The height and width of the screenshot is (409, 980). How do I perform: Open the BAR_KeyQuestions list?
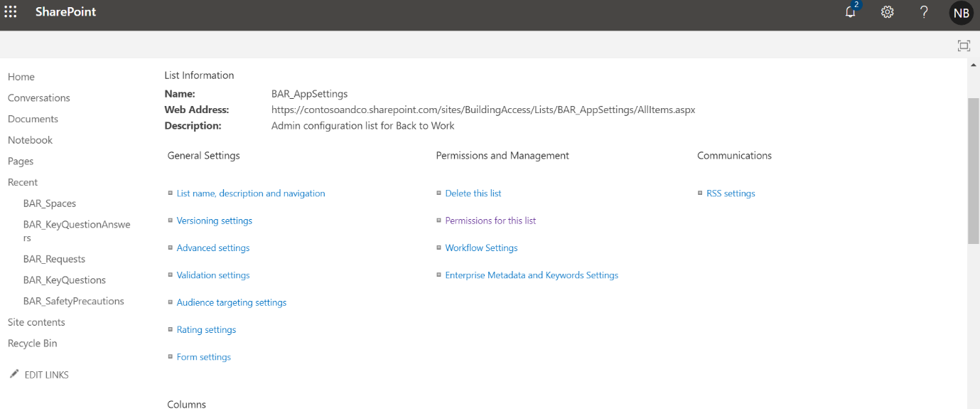65,280
